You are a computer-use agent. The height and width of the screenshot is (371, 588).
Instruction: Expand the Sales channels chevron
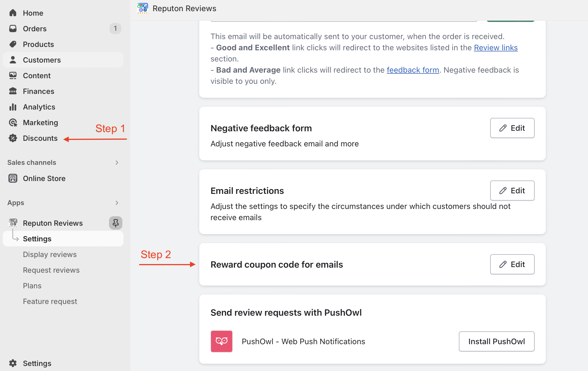click(x=117, y=163)
